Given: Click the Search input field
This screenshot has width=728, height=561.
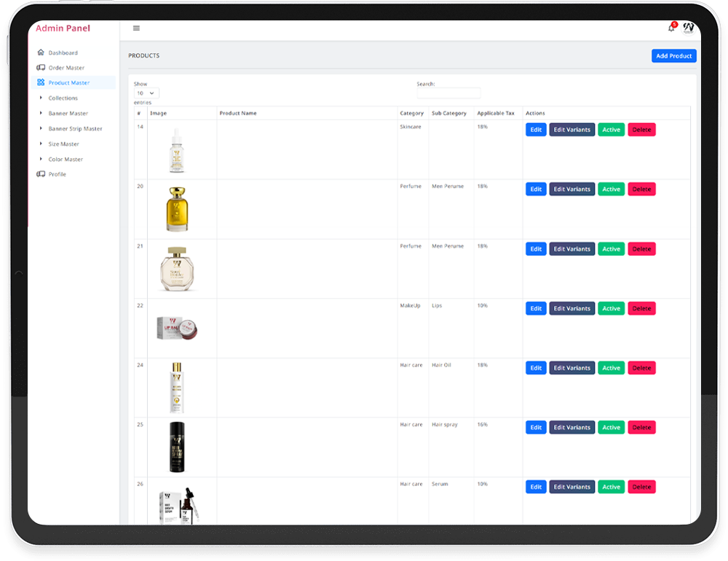Looking at the screenshot, I should click(448, 93).
